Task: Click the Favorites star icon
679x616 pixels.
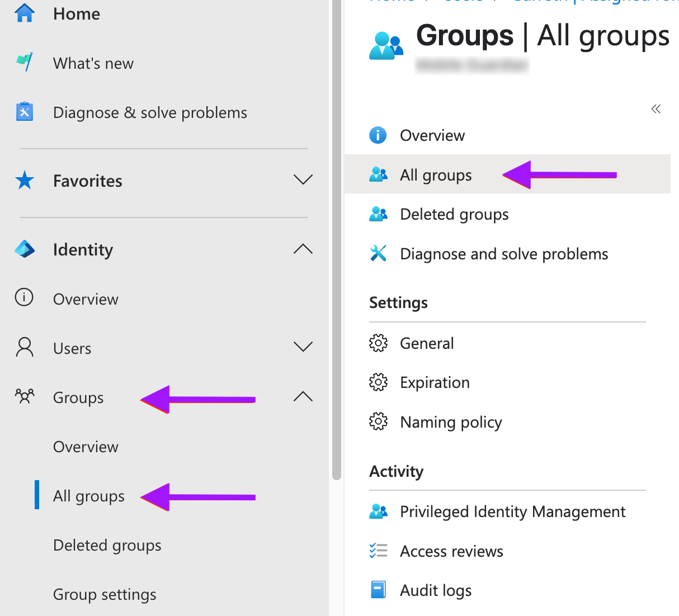Action: [x=24, y=181]
